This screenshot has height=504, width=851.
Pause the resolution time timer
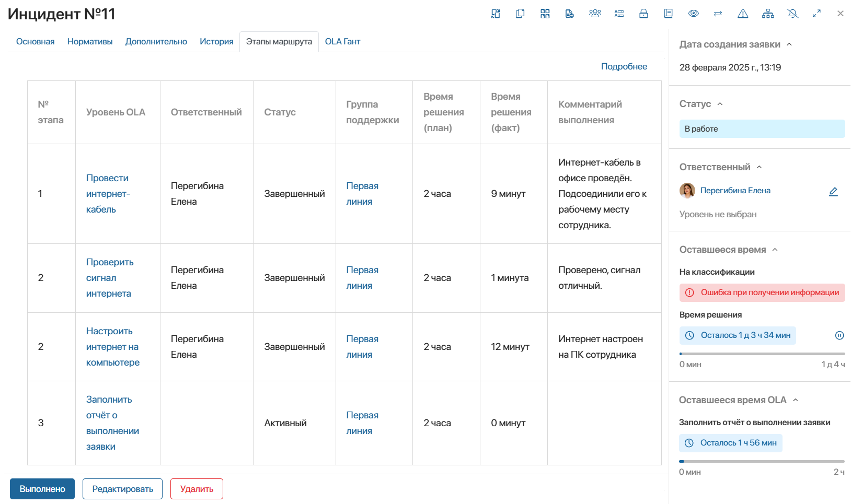839,335
